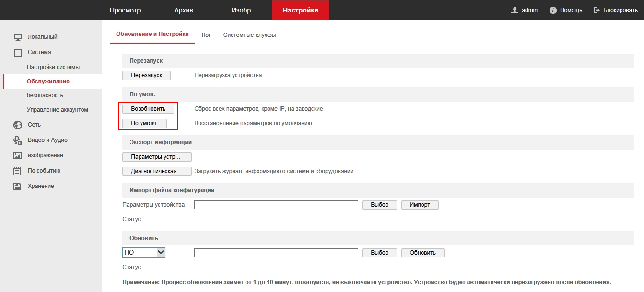This screenshot has width=644, height=292.
Task: Open the Хранение sidebar label
Action: (41, 186)
